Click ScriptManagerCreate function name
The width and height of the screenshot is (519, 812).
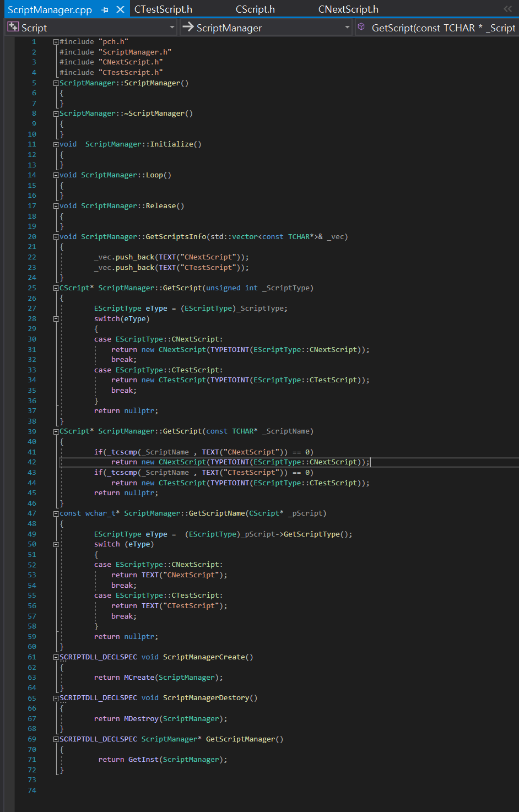point(204,657)
